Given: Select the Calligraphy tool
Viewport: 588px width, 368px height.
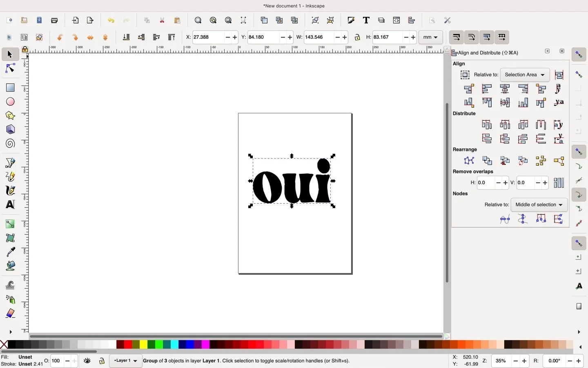Looking at the screenshot, I should pos(10,191).
